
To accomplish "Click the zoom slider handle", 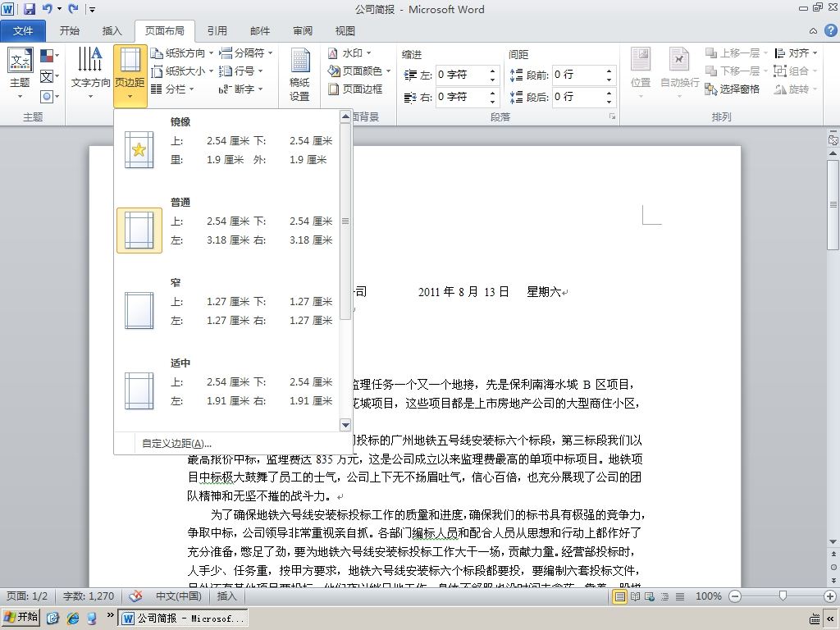I will click(x=783, y=596).
